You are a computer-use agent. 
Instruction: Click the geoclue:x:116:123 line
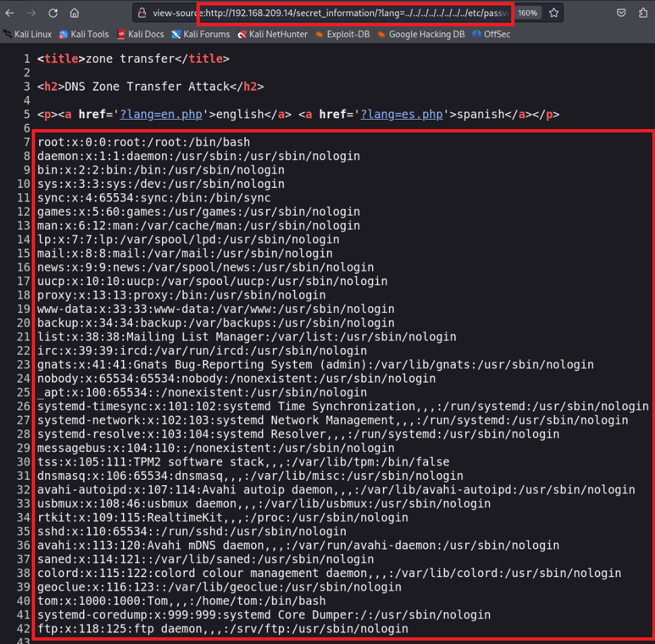(x=219, y=587)
